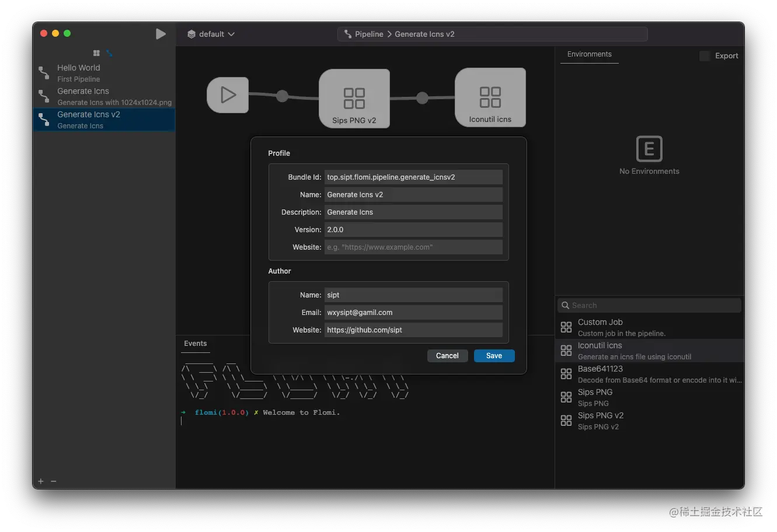
Task: Click the No Environments placeholder icon
Action: [x=649, y=149]
